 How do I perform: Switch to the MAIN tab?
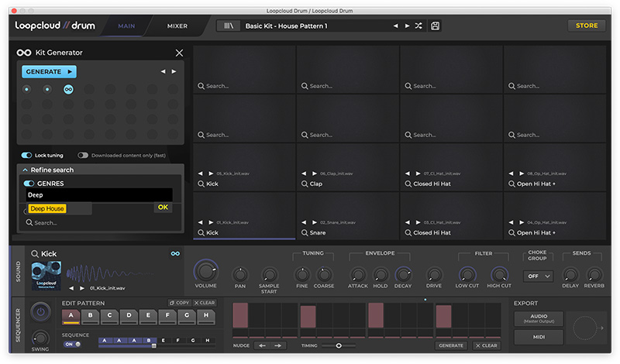(x=126, y=26)
